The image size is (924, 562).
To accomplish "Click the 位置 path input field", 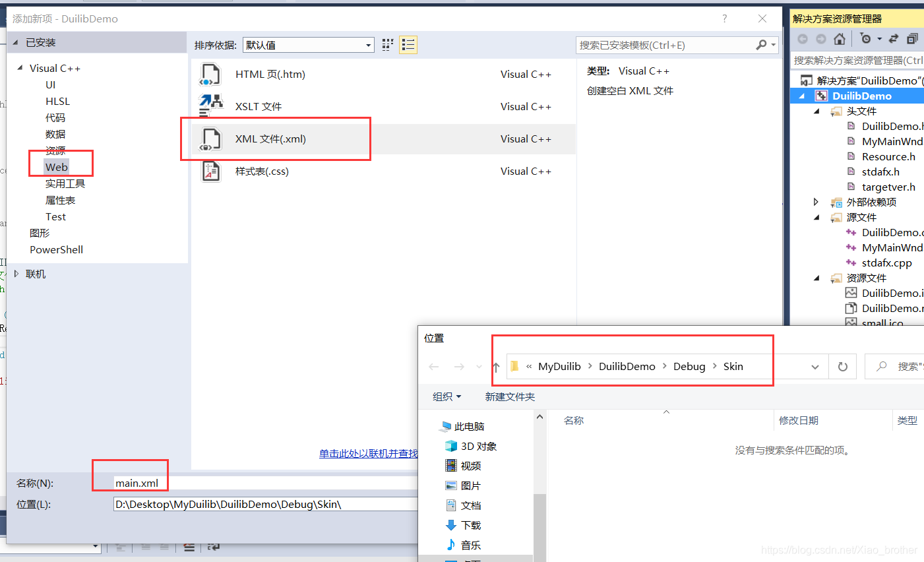I will (266, 504).
